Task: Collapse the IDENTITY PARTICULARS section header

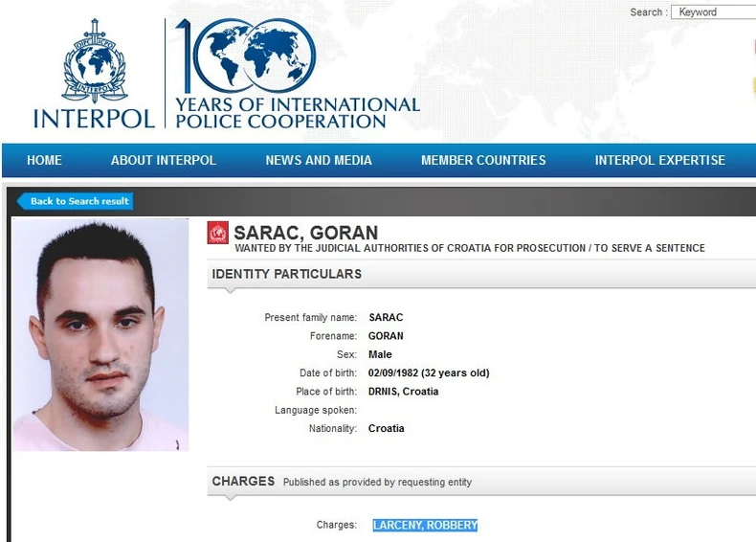Action: 481,274
